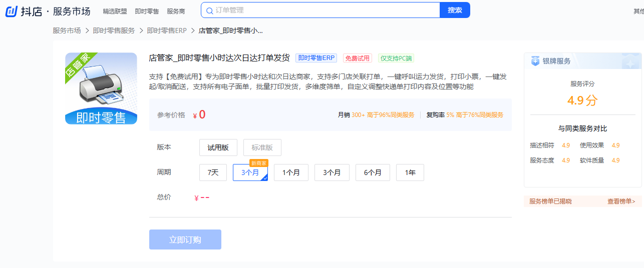Click the current 店管家_即时零售小... breadcrumb
Viewport: 644px width, 268px height.
[x=231, y=30]
